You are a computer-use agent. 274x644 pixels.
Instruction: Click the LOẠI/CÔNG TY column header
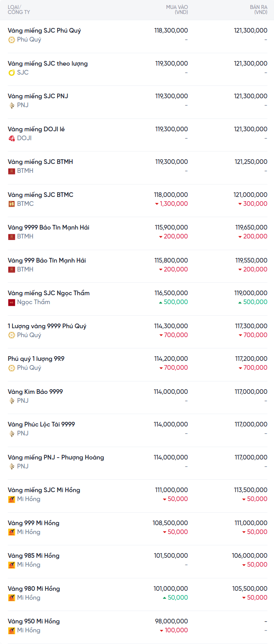[19, 10]
